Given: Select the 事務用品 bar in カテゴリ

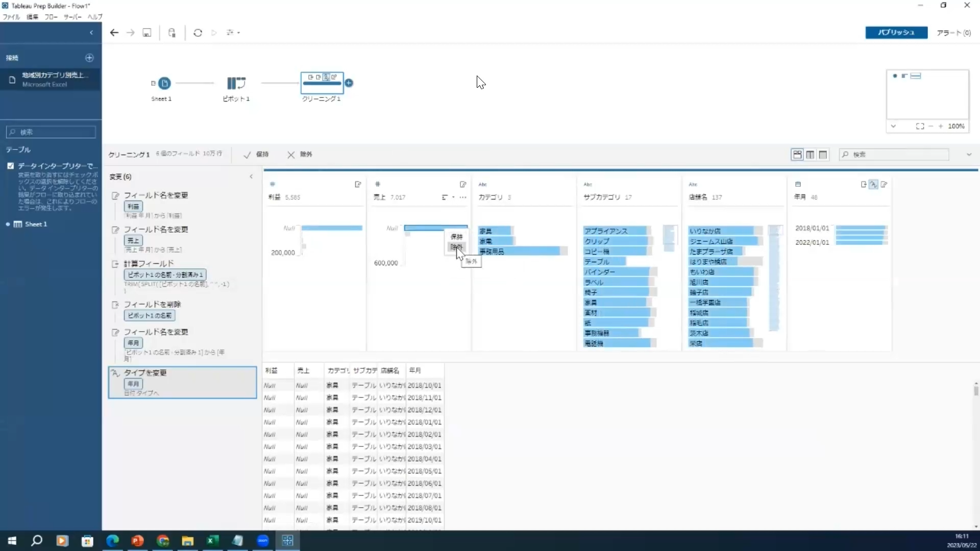Looking at the screenshot, I should coord(523,252).
